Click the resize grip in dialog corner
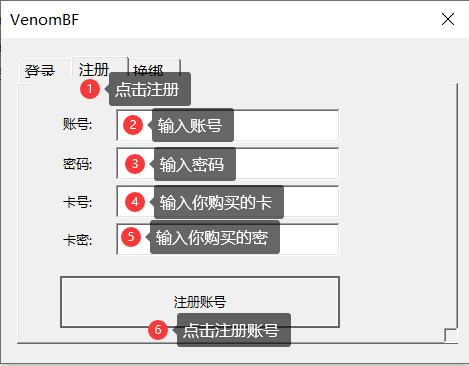This screenshot has width=469, height=366. pyautogui.click(x=451, y=335)
